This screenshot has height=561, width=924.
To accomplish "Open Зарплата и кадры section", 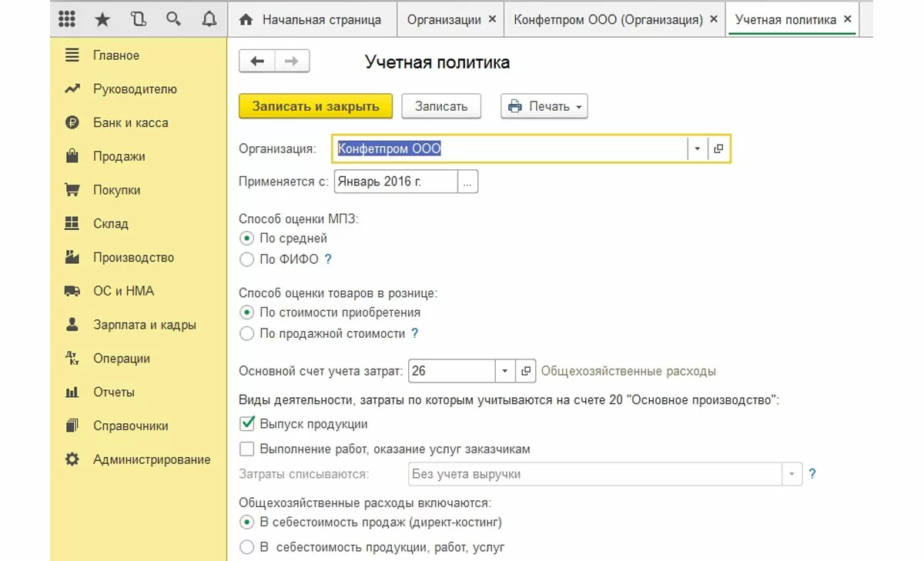I will (x=144, y=325).
